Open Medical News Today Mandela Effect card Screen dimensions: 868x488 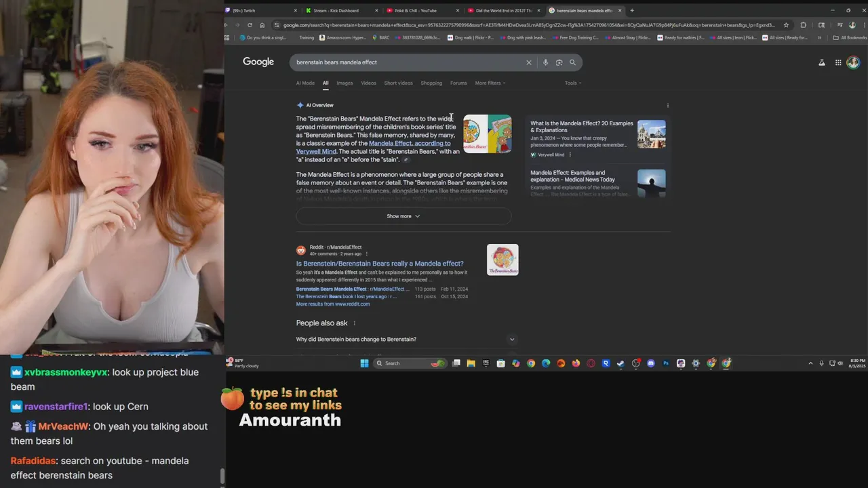click(x=598, y=183)
